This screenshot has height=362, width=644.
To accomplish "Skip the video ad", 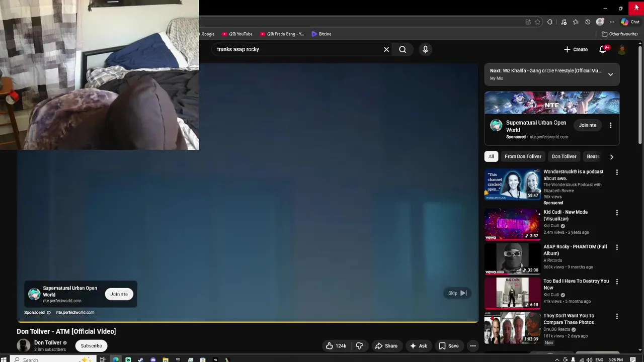I will [x=457, y=293].
